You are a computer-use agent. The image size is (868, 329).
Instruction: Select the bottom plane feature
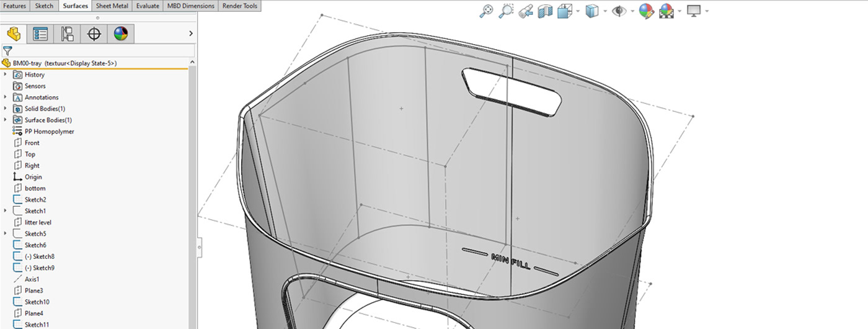click(x=29, y=188)
